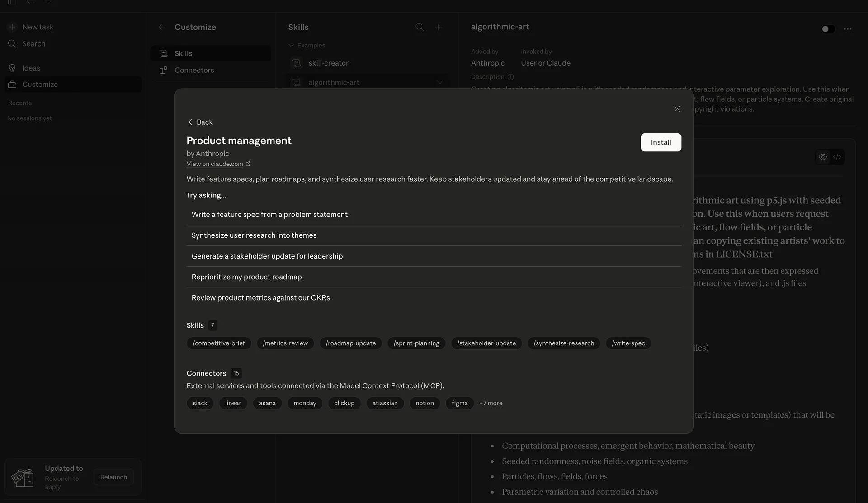Image resolution: width=868 pixels, height=503 pixels.
Task: Click 'Anthropic' under Added by
Action: coord(488,63)
